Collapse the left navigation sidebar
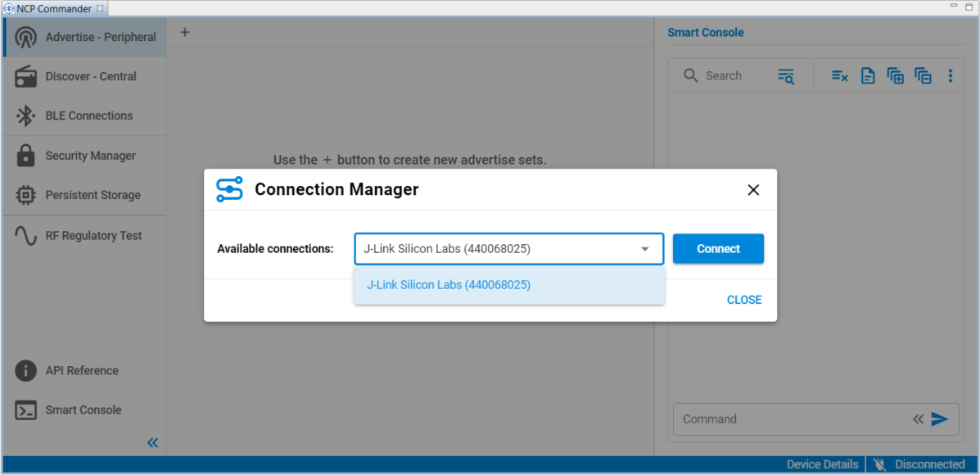Viewport: 980px width, 475px height. coord(152,442)
